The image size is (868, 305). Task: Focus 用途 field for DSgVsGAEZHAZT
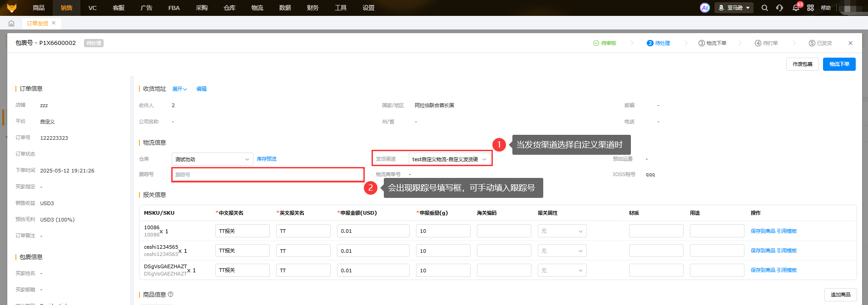tap(717, 270)
